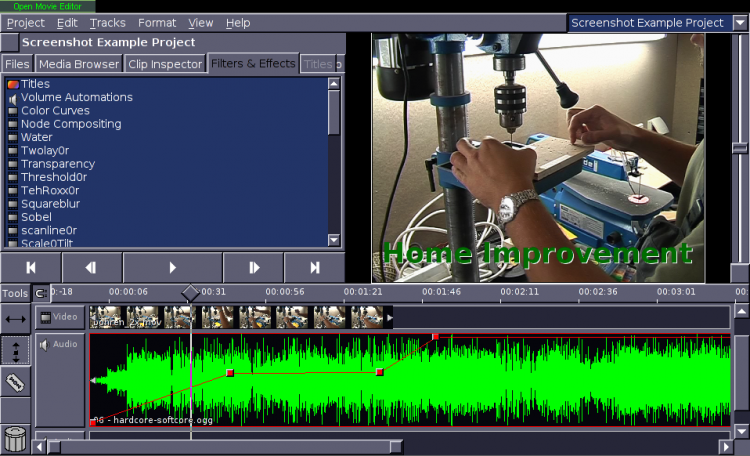Click the last video clip thumbnail
The width and height of the screenshot is (750, 456).
click(x=366, y=317)
